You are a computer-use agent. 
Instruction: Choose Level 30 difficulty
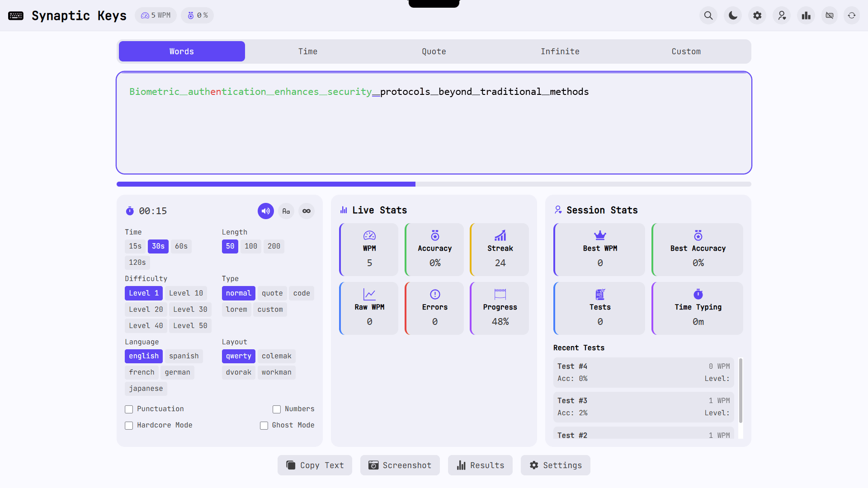190,310
